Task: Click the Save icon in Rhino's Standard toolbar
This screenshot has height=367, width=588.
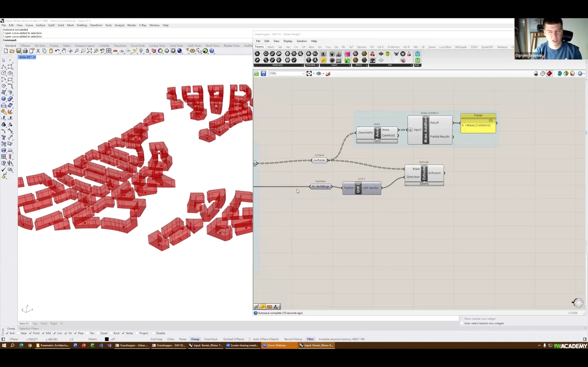Action: [x=19, y=51]
